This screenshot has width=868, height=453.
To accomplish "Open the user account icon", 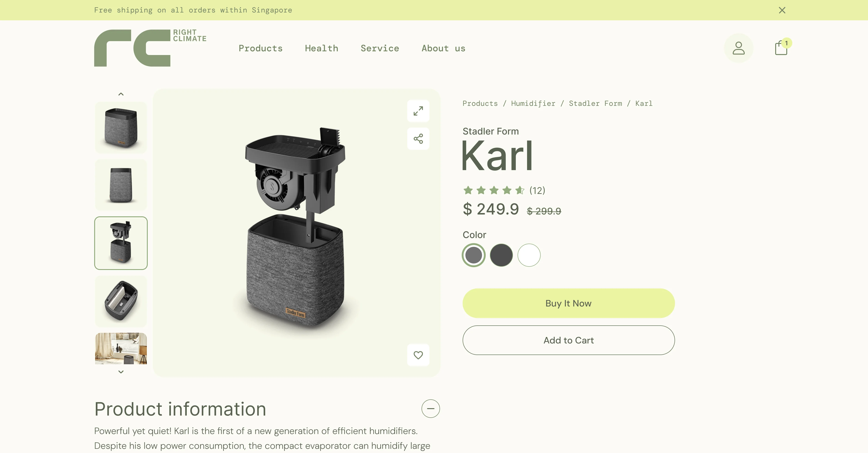I will (x=738, y=48).
